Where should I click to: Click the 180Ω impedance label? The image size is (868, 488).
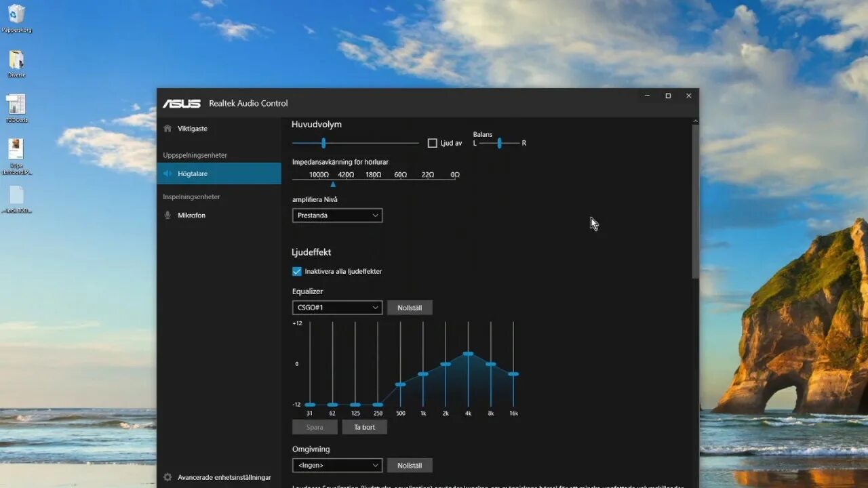coord(373,175)
